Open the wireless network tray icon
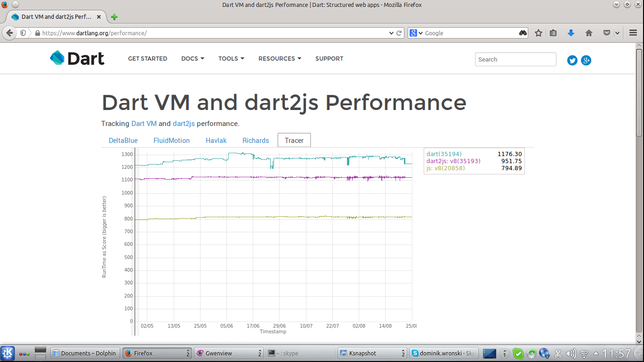 (584, 354)
